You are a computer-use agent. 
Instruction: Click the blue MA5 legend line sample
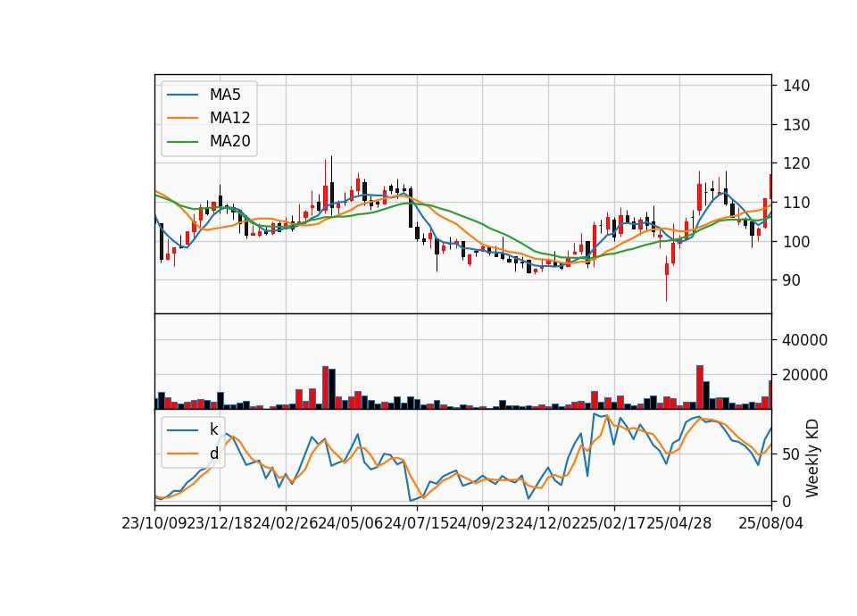(182, 95)
